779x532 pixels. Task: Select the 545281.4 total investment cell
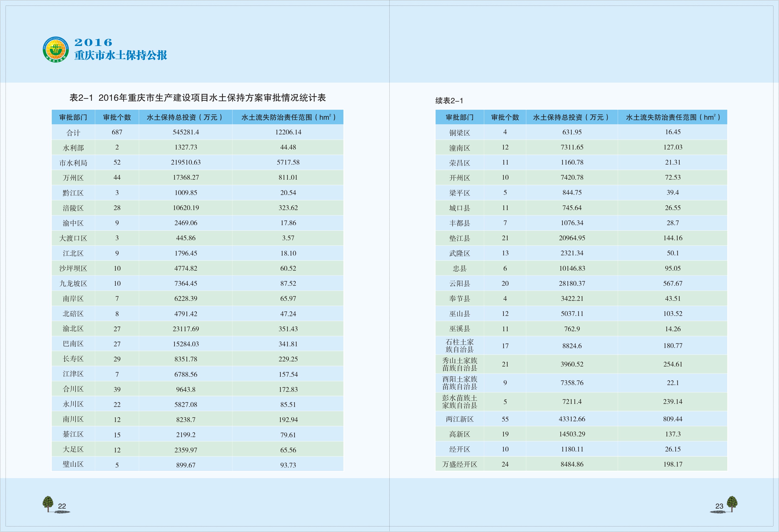[186, 132]
